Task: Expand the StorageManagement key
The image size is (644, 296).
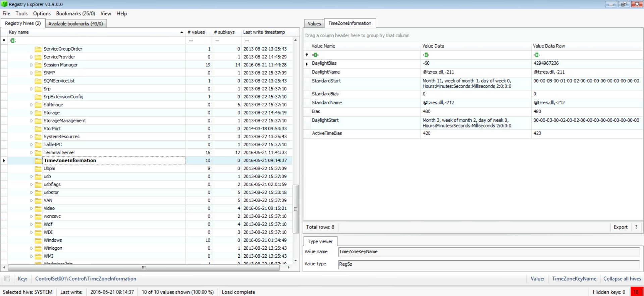Action: (32, 121)
